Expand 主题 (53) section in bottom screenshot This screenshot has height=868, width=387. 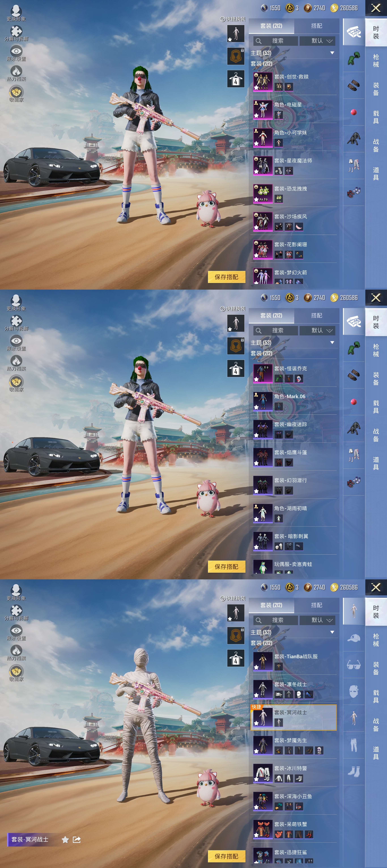coord(332,632)
